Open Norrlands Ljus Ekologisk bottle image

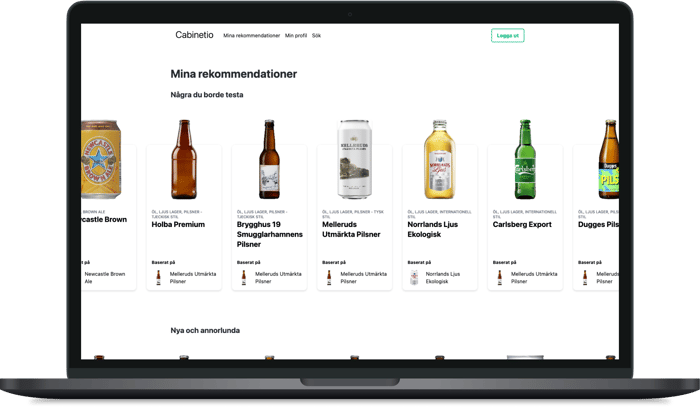click(x=440, y=159)
